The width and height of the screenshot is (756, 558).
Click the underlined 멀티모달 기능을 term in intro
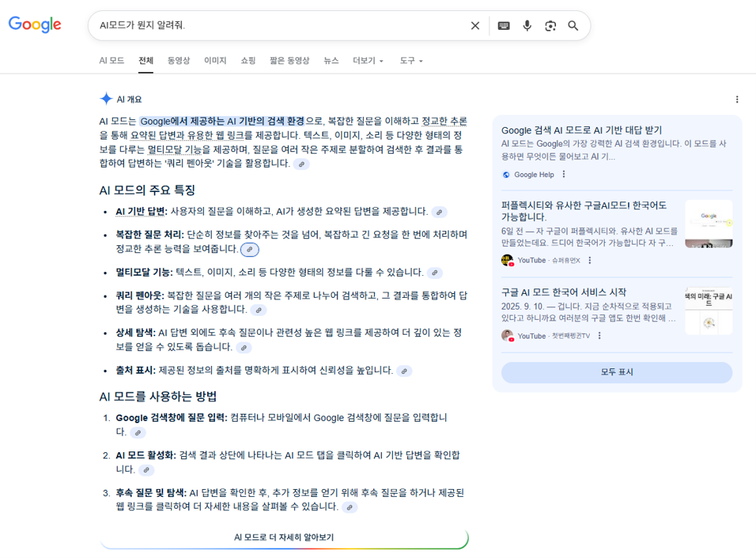(x=179, y=150)
